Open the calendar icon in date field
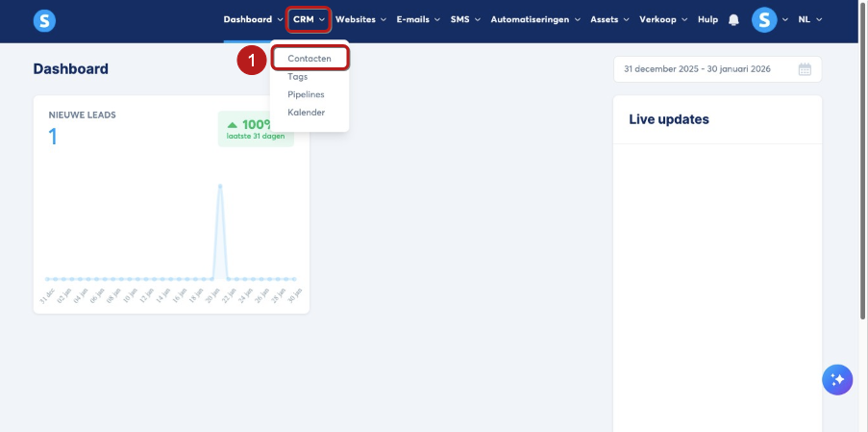868x432 pixels. 805,69
